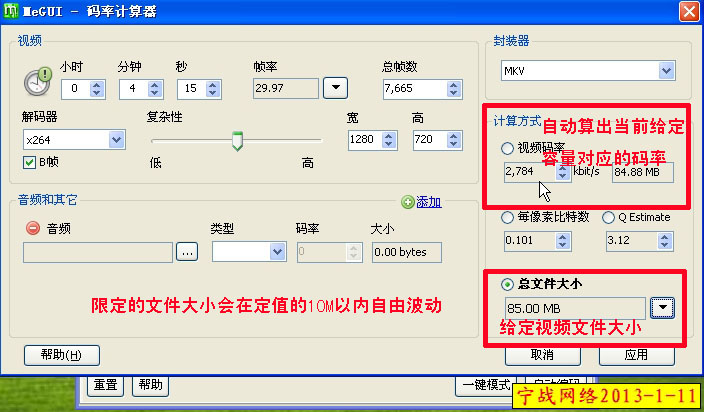Click the 84.88 MB video size field
This screenshot has width=704, height=412.
642,172
